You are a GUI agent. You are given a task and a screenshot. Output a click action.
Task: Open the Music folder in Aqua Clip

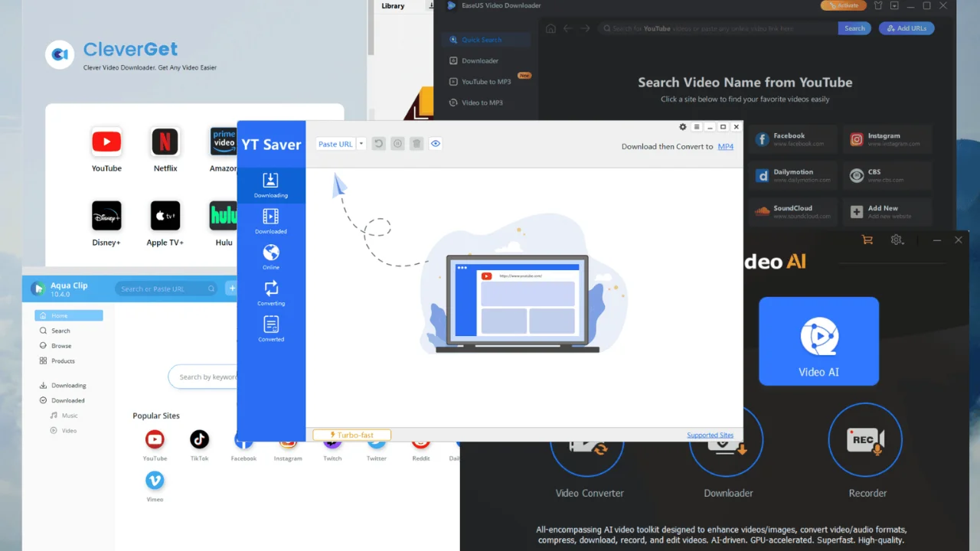point(69,416)
